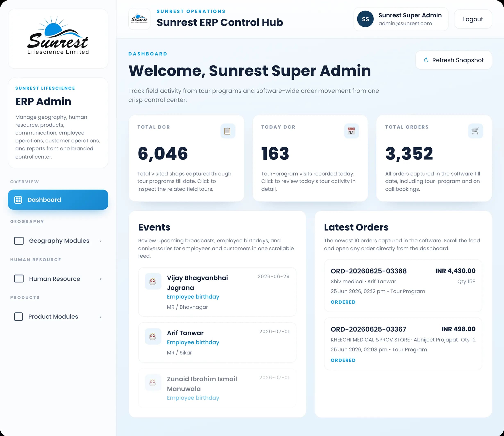Click Arif Tanwar's birthday cake icon

tap(153, 336)
